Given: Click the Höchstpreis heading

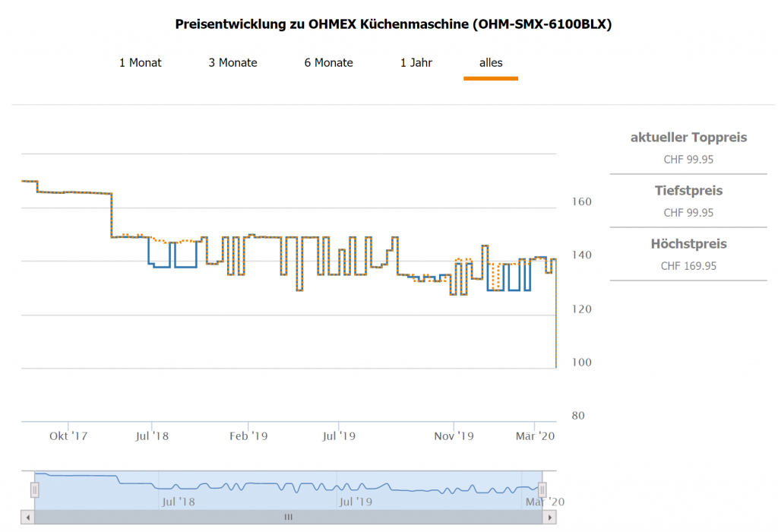Looking at the screenshot, I should tap(688, 244).
